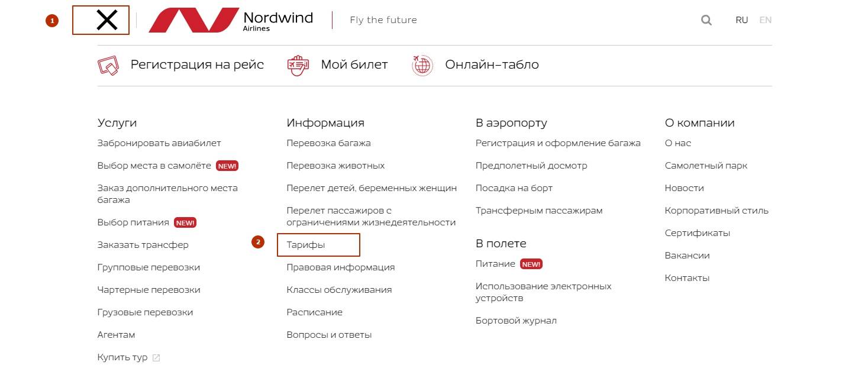Click the My ticket icon
The height and width of the screenshot is (378, 868).
tap(298, 65)
